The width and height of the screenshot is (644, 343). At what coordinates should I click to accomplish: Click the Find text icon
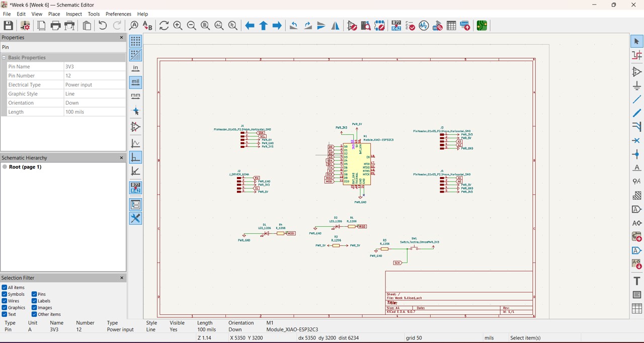tap(133, 26)
